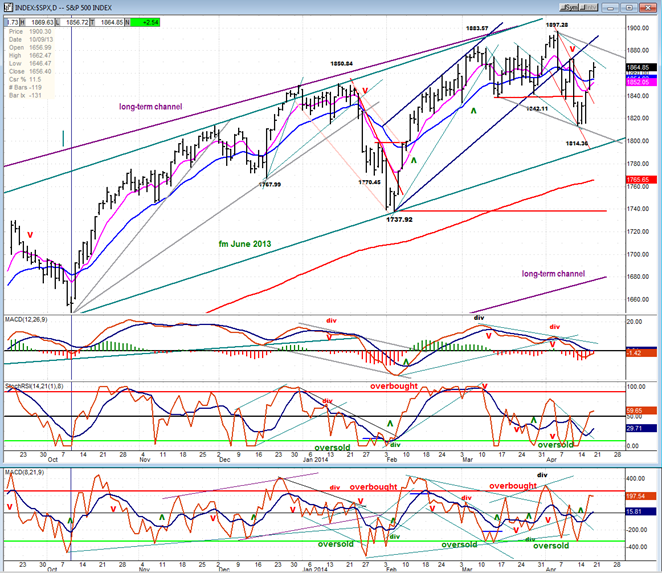Click the StochRSI(14,21(1),8) indicator label
The image size is (662, 573).
[34, 386]
